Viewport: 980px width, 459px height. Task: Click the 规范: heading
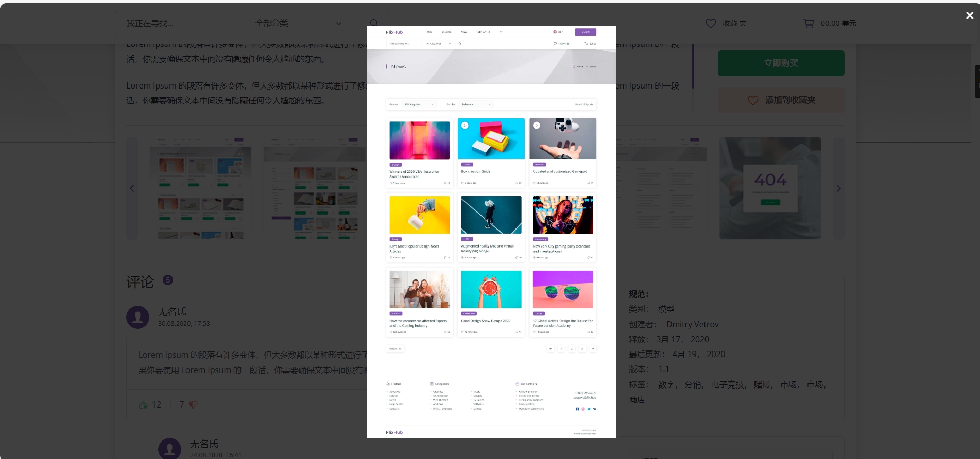[x=639, y=294]
